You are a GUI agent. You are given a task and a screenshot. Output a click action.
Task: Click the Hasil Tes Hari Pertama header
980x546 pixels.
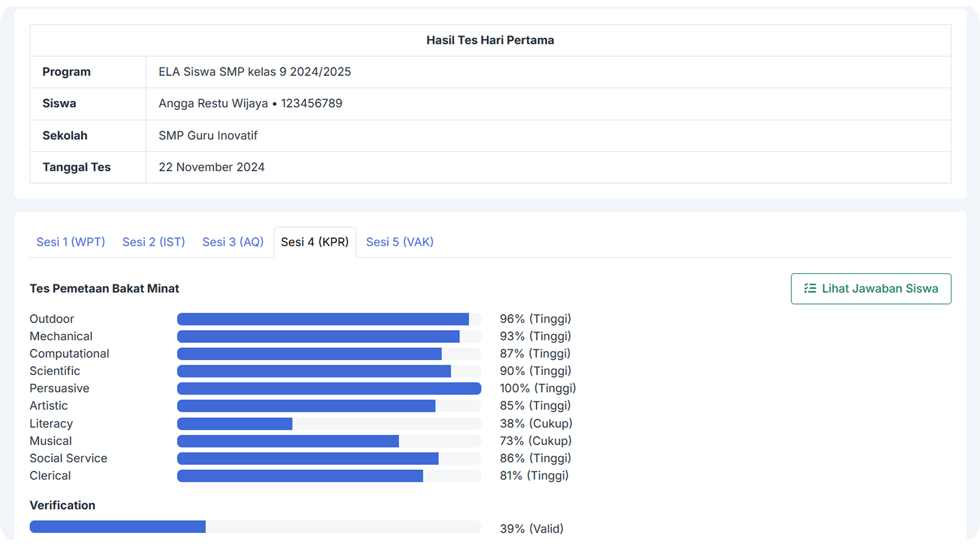490,40
